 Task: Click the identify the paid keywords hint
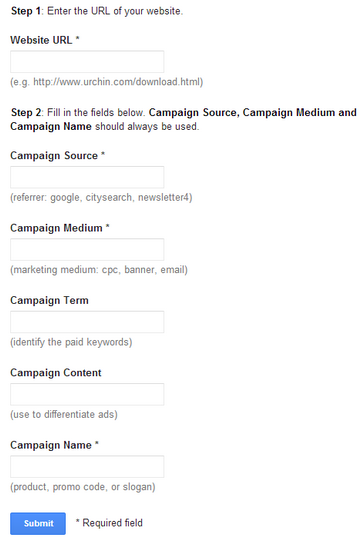point(71,342)
